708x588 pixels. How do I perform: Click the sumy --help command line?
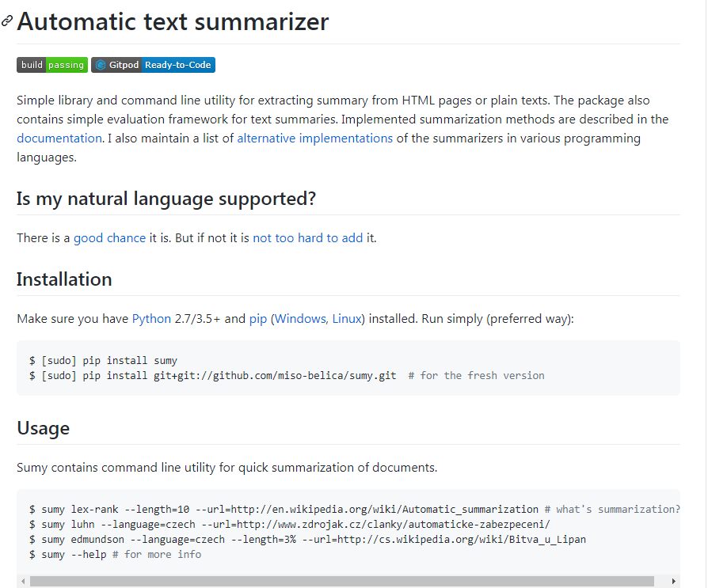(x=115, y=555)
